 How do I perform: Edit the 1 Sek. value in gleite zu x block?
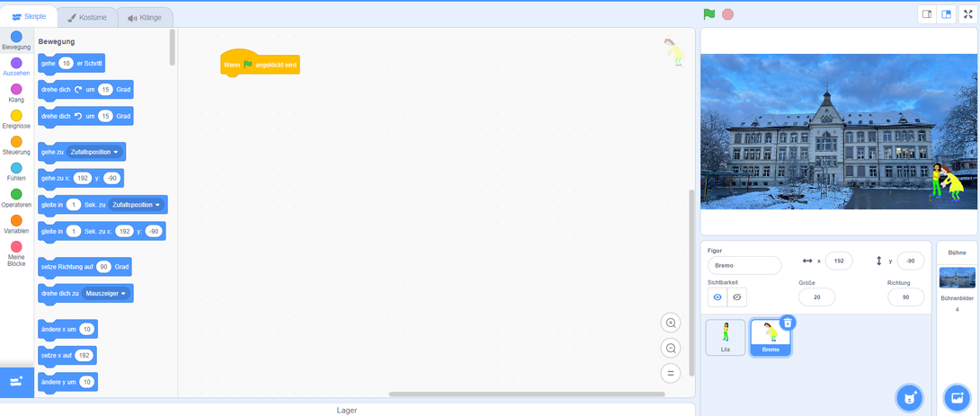(x=74, y=231)
